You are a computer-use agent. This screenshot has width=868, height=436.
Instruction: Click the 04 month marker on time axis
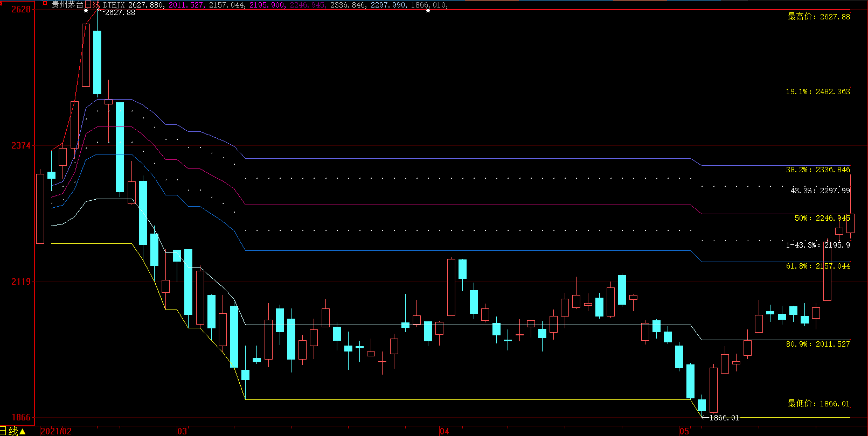point(444,431)
